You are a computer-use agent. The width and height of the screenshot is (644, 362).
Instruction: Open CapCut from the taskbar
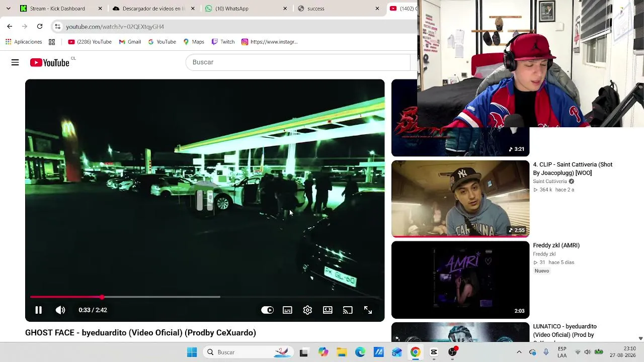tap(434, 352)
